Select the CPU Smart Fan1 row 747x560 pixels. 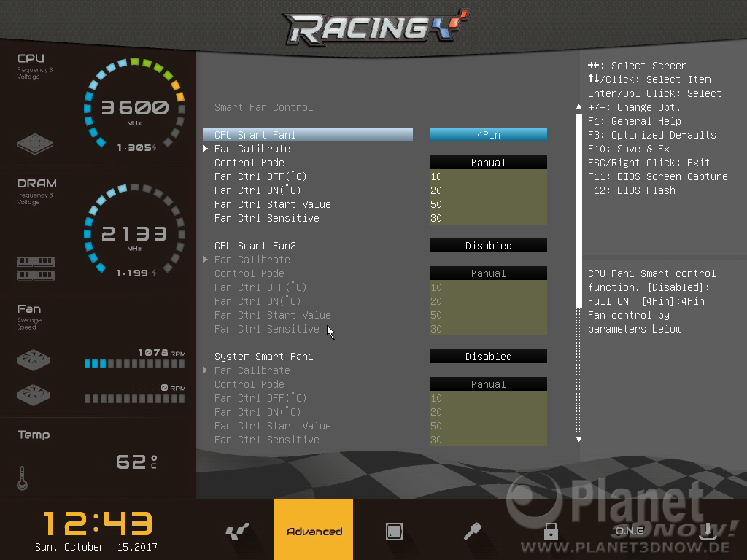click(x=308, y=135)
